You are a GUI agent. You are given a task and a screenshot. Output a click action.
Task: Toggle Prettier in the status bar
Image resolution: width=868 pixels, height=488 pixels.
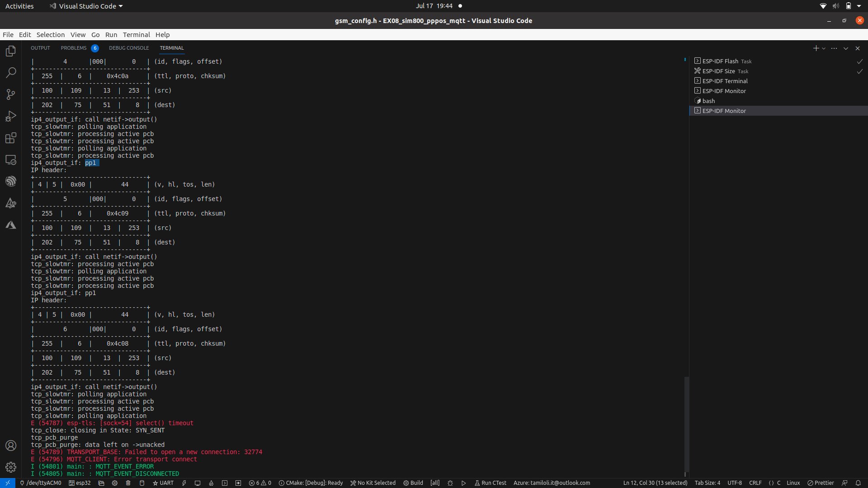point(821,483)
